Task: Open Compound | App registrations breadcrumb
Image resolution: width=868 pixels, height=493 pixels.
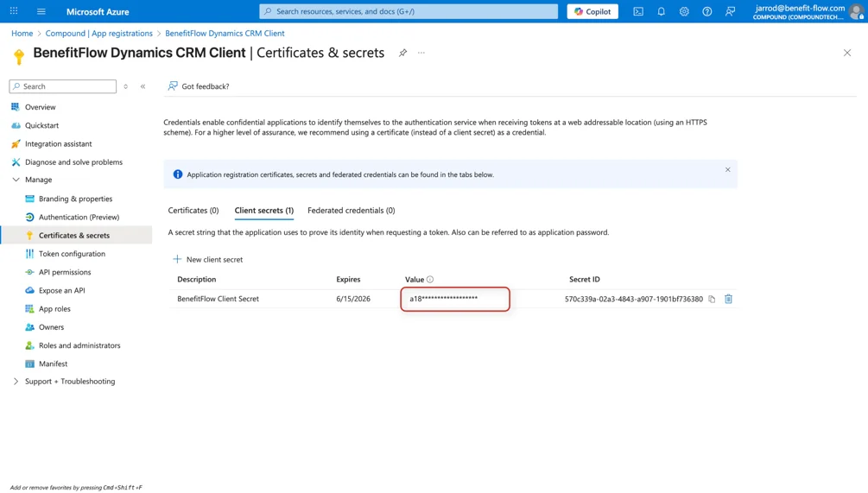Action: pos(99,33)
